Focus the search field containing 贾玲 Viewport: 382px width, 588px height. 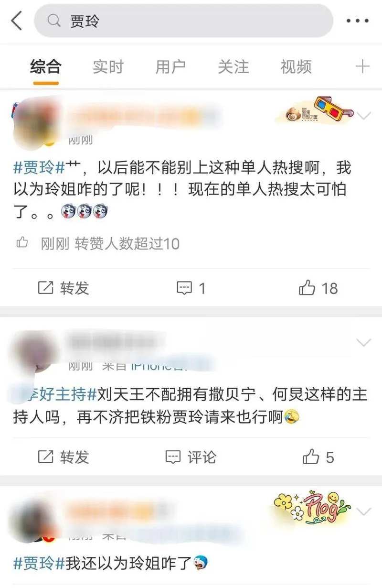coord(184,21)
